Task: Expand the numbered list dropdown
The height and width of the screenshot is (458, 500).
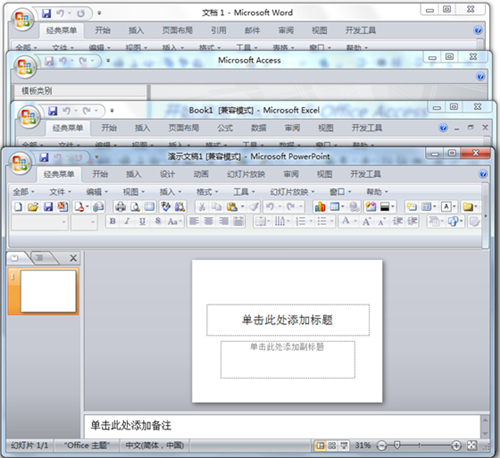Action: pos(311,221)
